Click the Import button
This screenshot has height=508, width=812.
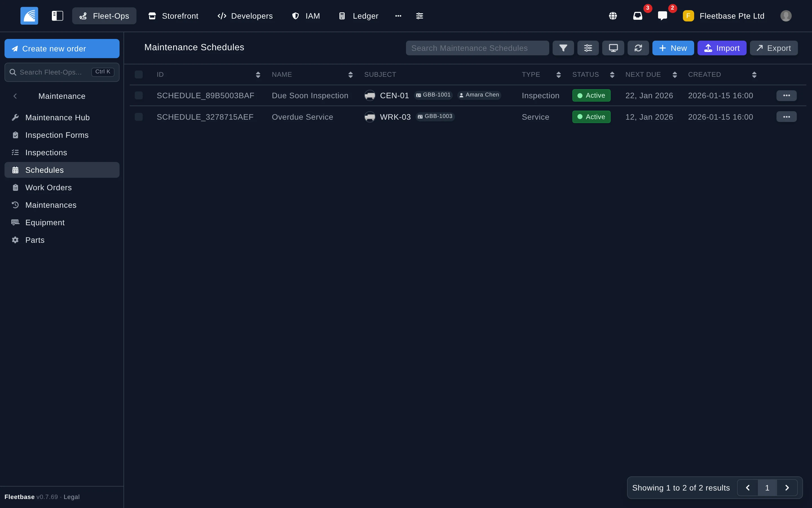(722, 48)
